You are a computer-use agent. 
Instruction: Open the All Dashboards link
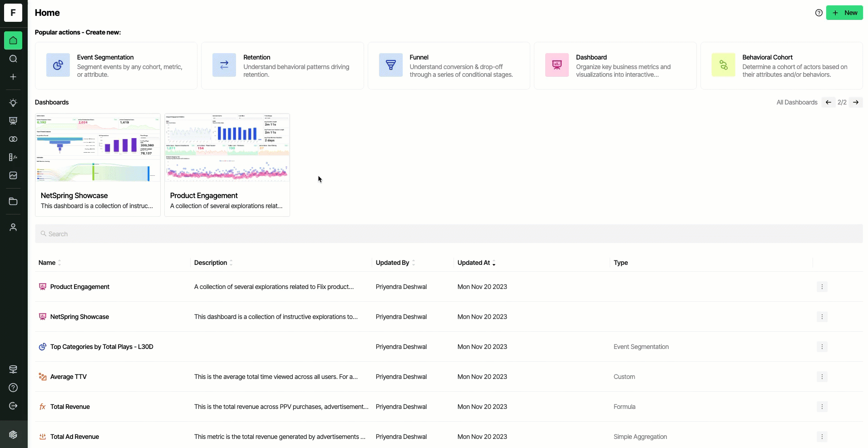[797, 102]
